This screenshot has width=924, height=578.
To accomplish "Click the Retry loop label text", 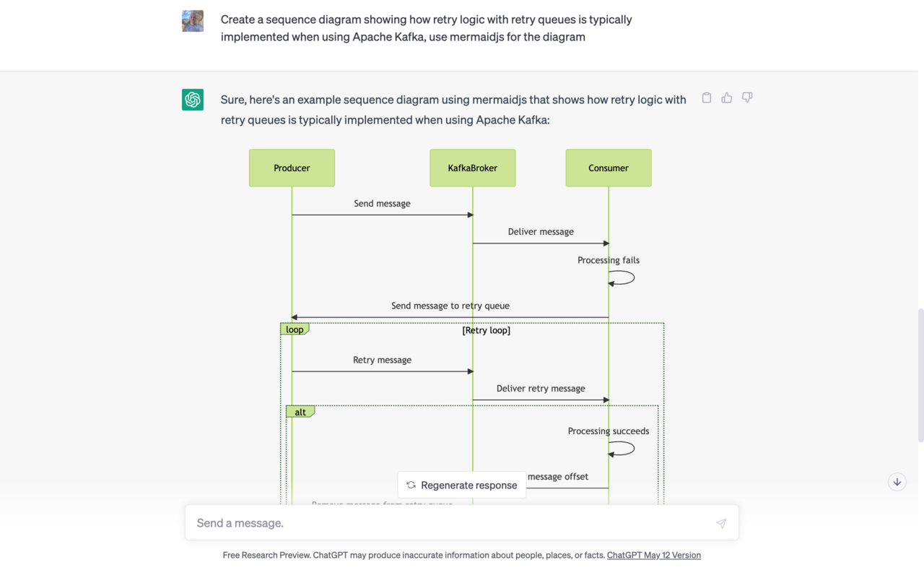I will (x=486, y=330).
